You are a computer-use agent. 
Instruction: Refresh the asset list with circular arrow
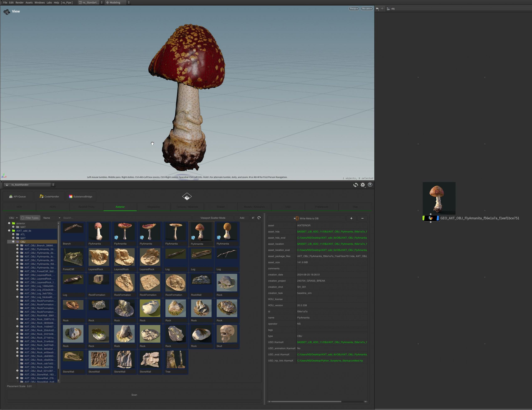point(259,218)
